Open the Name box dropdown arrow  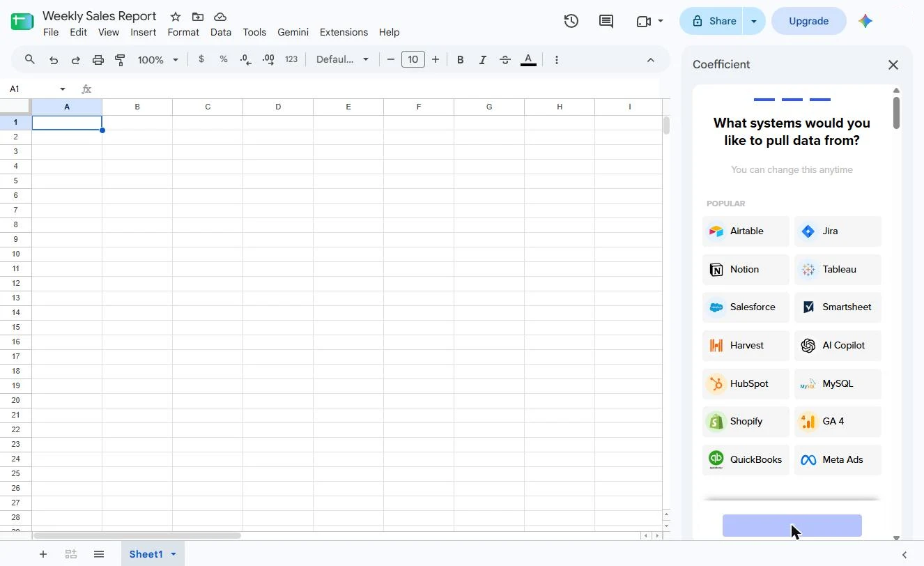point(63,89)
